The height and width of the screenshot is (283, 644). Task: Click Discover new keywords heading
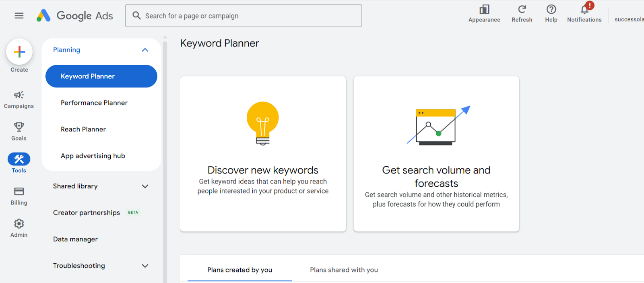(x=263, y=170)
